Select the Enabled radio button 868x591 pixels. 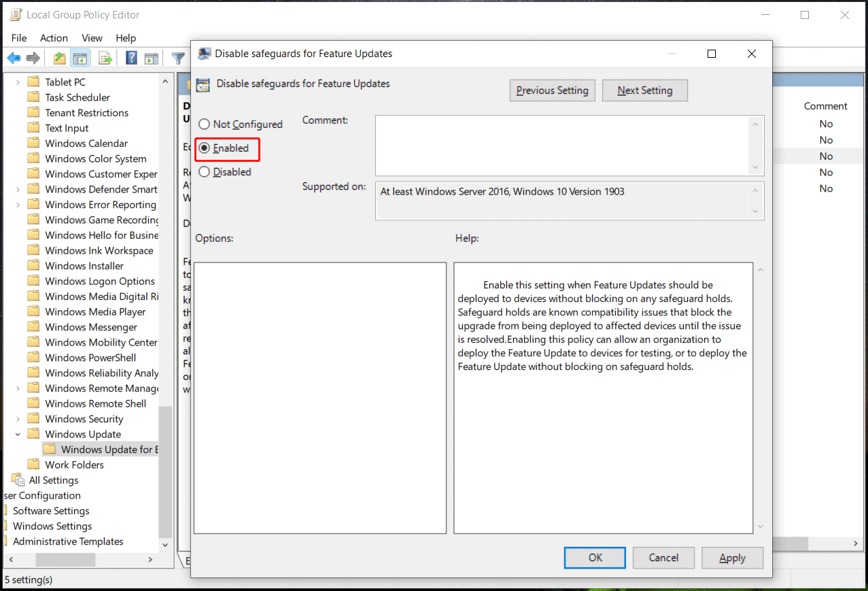tap(204, 148)
